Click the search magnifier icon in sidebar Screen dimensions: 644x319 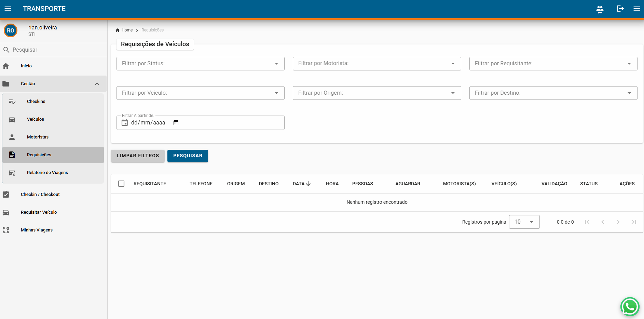click(6, 50)
